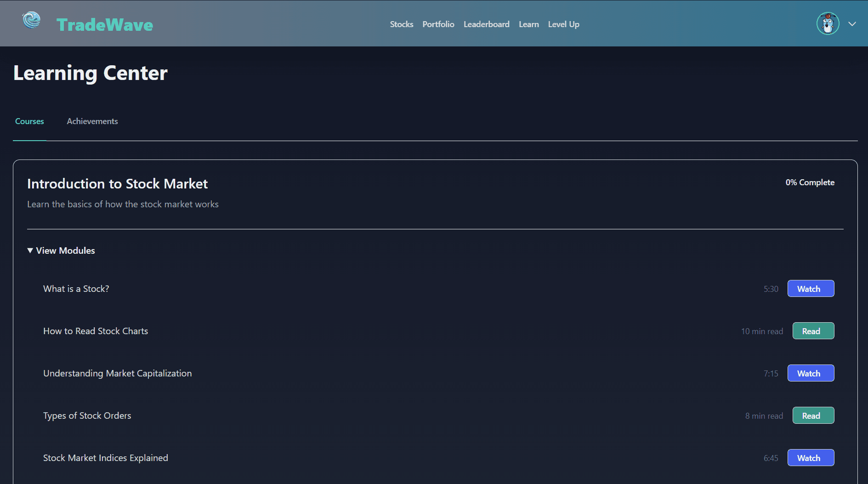Expand the account dropdown chevron
The width and height of the screenshot is (868, 484).
click(x=852, y=23)
